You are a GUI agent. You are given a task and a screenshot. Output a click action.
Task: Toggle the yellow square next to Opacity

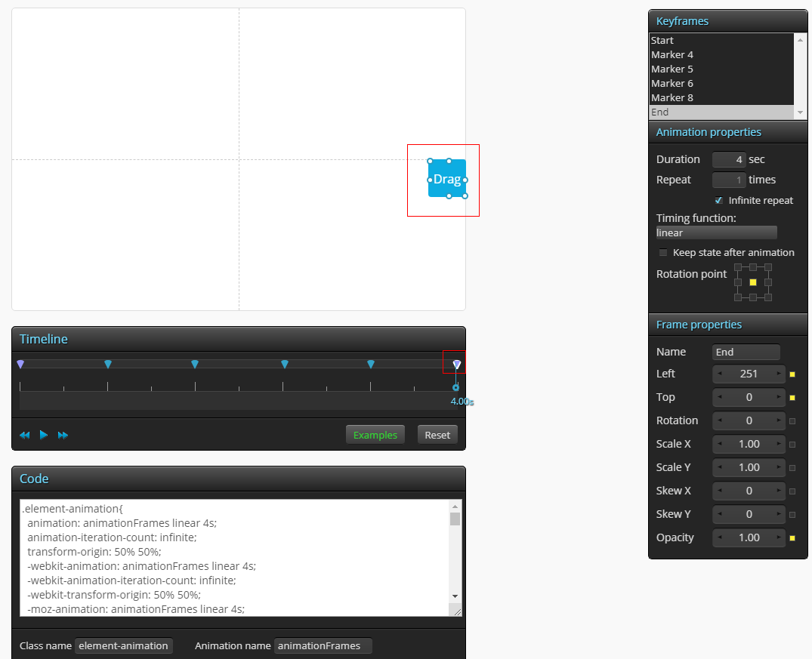tap(792, 537)
